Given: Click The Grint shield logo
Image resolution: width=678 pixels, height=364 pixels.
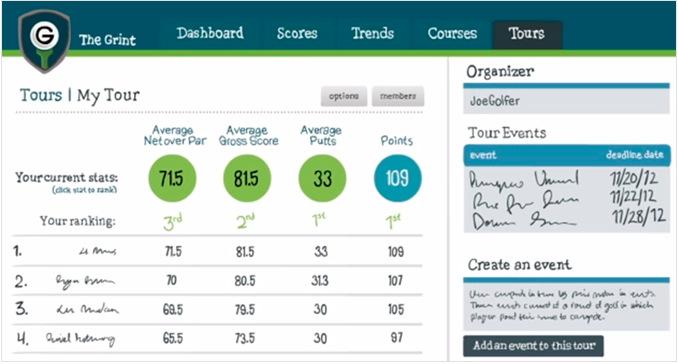Looking at the screenshot, I should click(44, 41).
